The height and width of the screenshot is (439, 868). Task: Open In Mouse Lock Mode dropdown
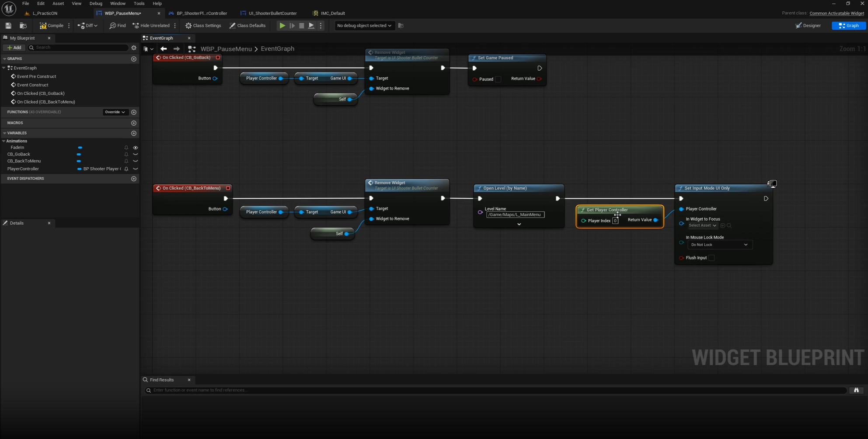(x=719, y=245)
